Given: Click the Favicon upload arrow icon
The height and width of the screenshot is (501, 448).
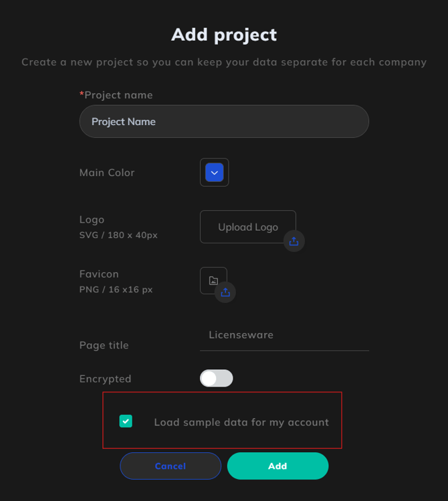Looking at the screenshot, I should (x=225, y=292).
